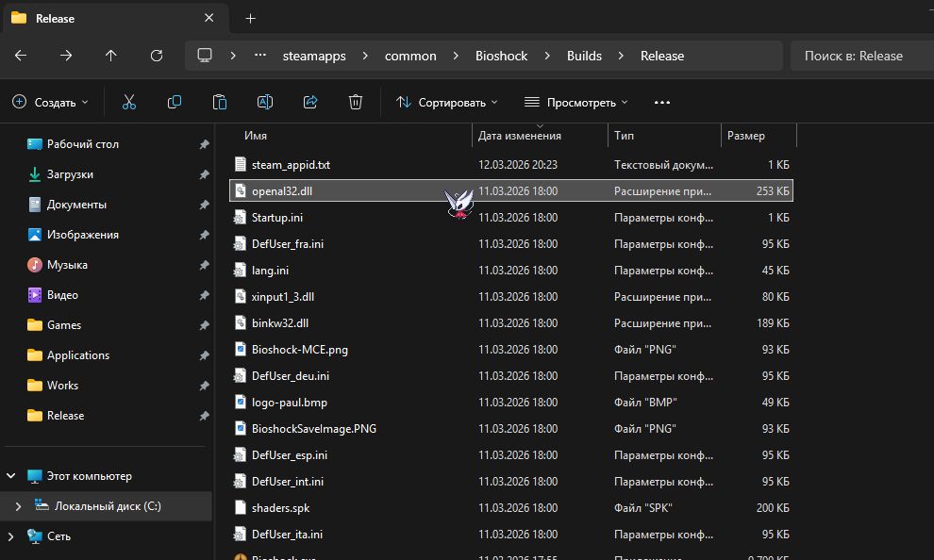Click pin icon beside Games

pos(204,325)
